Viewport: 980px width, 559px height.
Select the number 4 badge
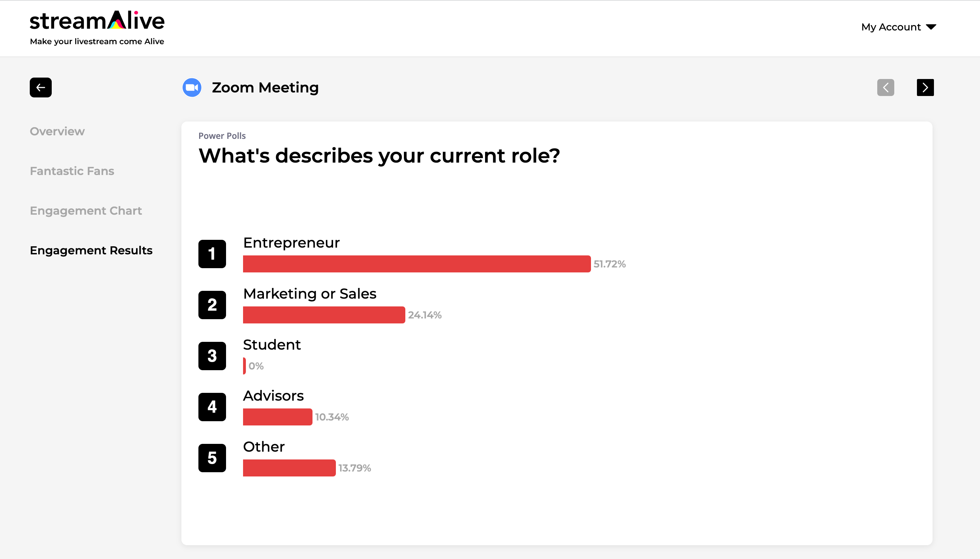pyautogui.click(x=212, y=407)
